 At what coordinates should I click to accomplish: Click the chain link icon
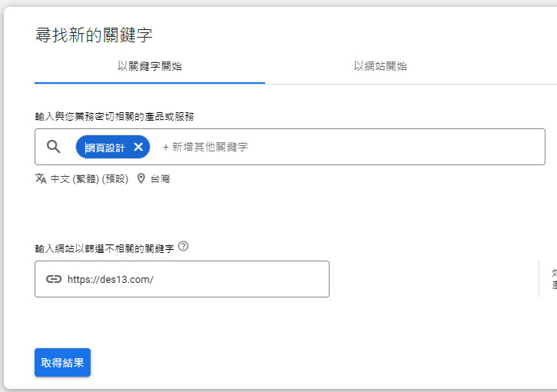[54, 279]
